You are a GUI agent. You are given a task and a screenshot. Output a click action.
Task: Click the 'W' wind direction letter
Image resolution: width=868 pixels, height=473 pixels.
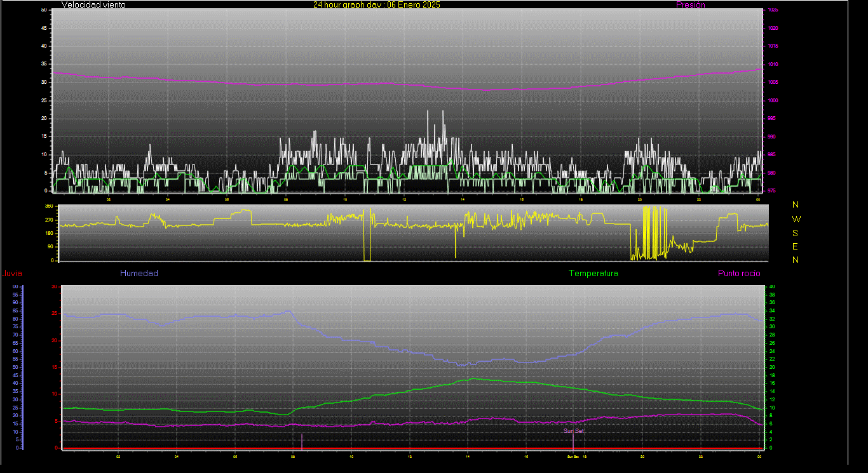796,218
